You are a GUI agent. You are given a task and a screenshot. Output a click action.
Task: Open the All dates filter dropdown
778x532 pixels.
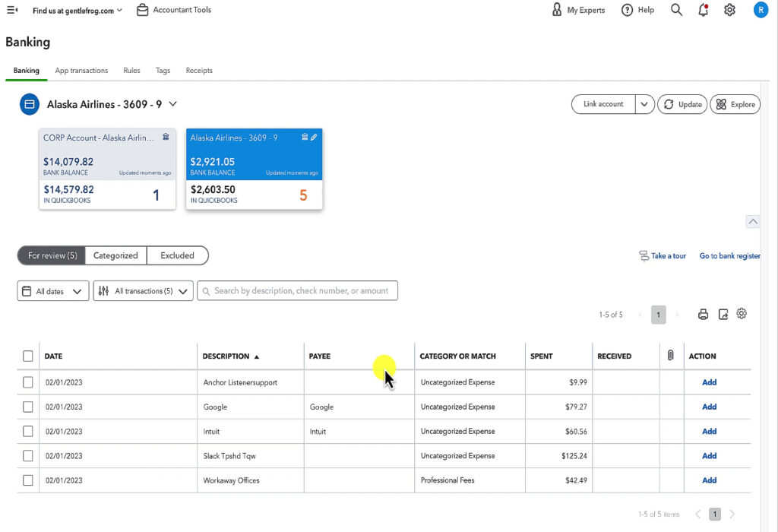[x=52, y=290]
